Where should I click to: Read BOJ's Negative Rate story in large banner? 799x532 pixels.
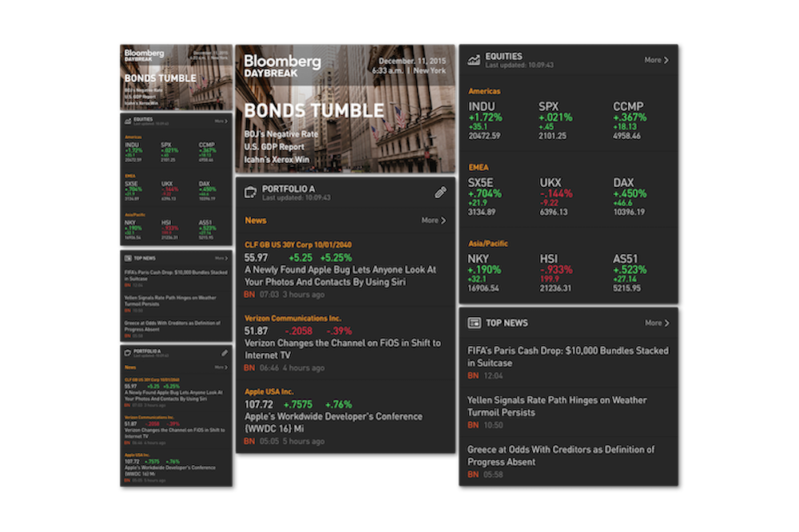coord(280,134)
